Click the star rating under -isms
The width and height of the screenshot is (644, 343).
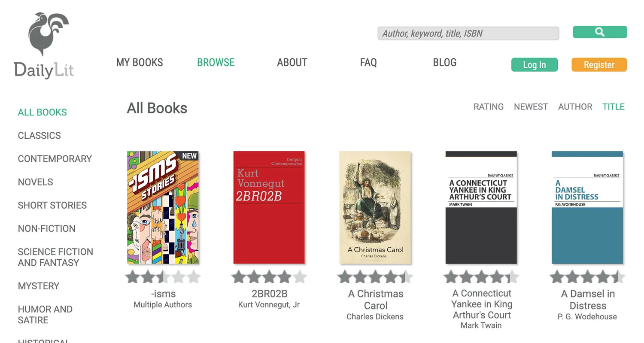pos(163,277)
